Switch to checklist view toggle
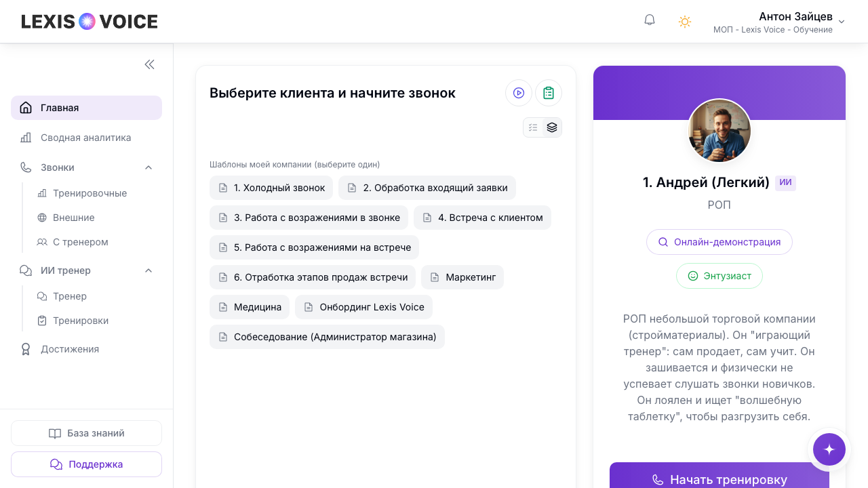 tap(533, 127)
